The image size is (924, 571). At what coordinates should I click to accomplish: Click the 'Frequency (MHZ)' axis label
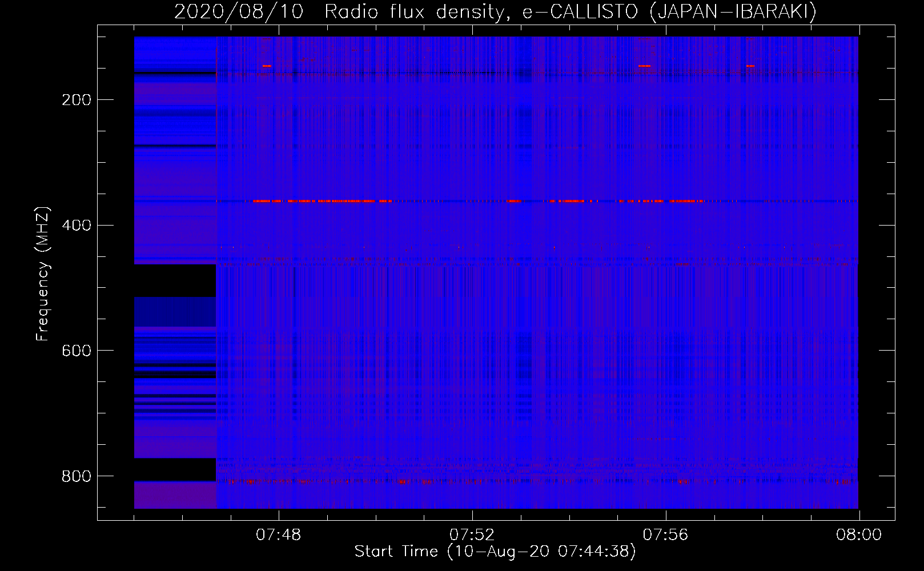[x=43, y=274]
